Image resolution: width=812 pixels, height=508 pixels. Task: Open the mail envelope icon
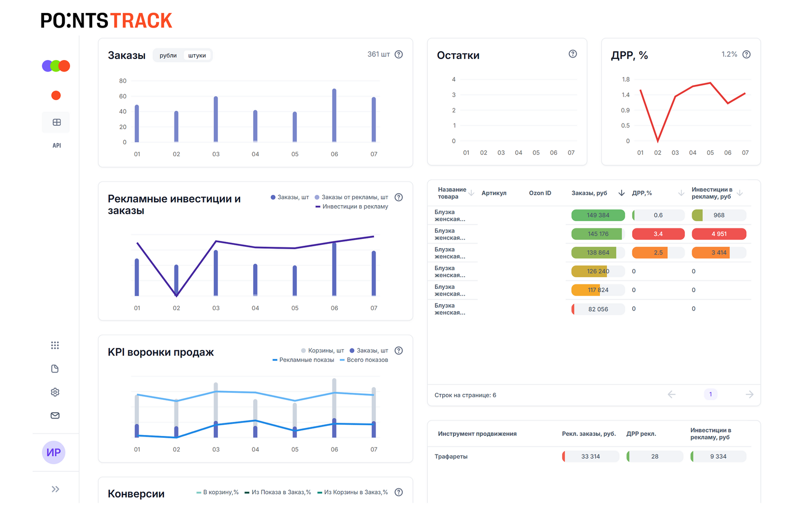pos(55,416)
